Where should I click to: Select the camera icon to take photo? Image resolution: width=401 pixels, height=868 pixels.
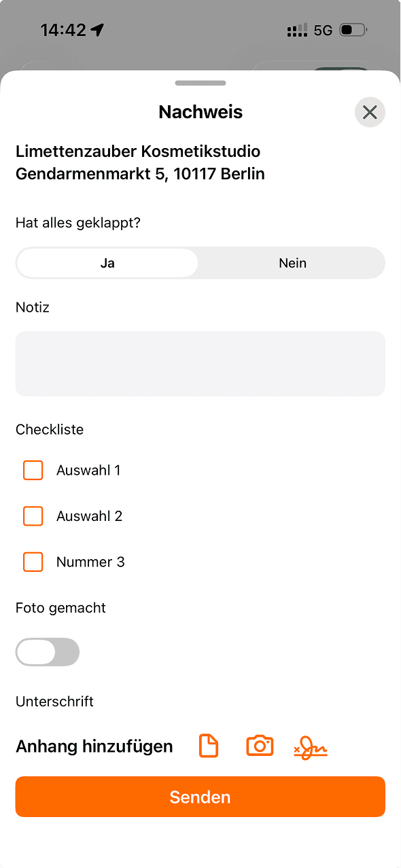(259, 746)
